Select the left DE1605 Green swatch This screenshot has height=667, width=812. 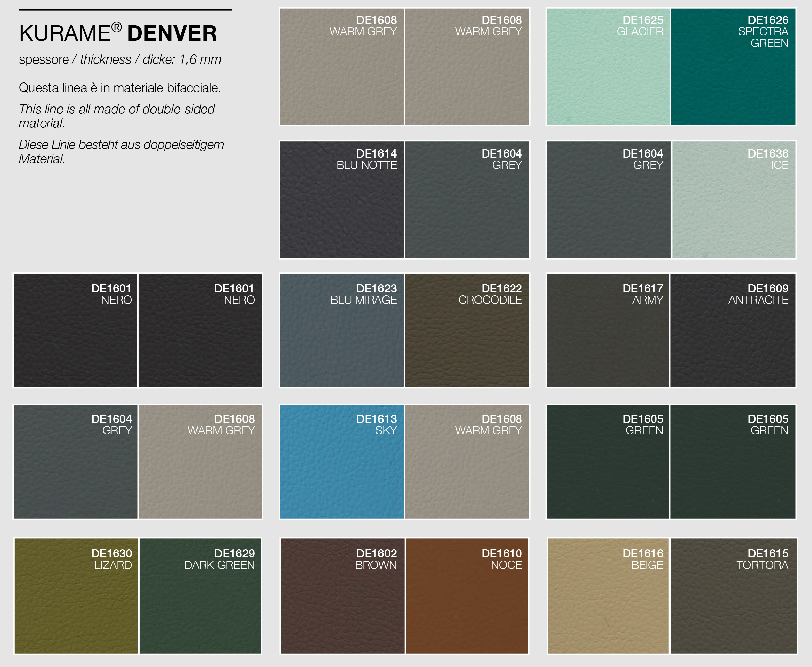click(607, 462)
